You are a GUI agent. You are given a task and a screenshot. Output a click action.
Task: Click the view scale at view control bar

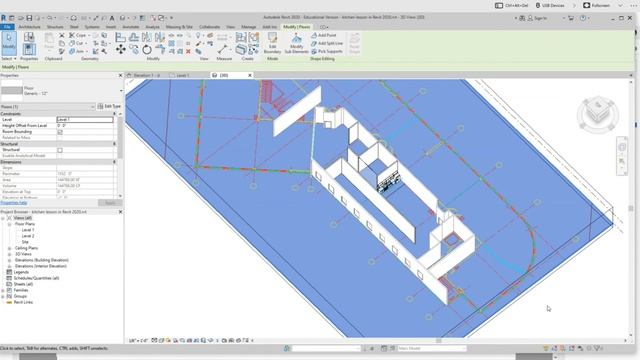point(138,340)
